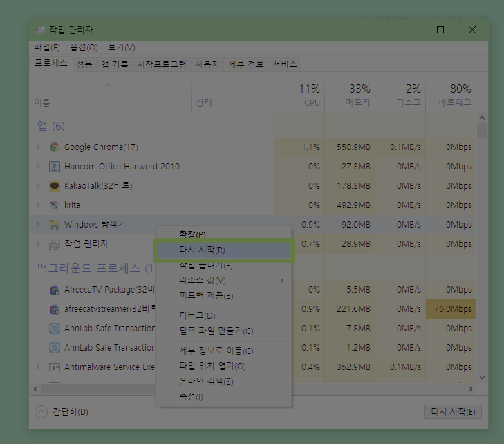Click the 352.9MB Antimalware memory value
The width and height of the screenshot is (504, 444).
[353, 367]
